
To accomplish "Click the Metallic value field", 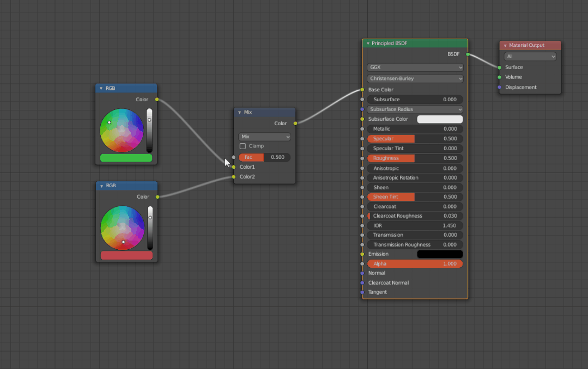I will pos(415,129).
